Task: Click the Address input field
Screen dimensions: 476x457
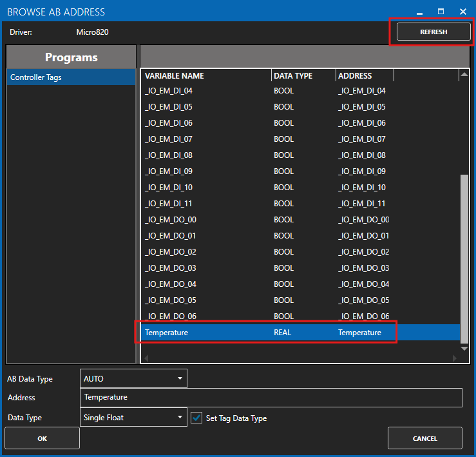Action: point(271,397)
